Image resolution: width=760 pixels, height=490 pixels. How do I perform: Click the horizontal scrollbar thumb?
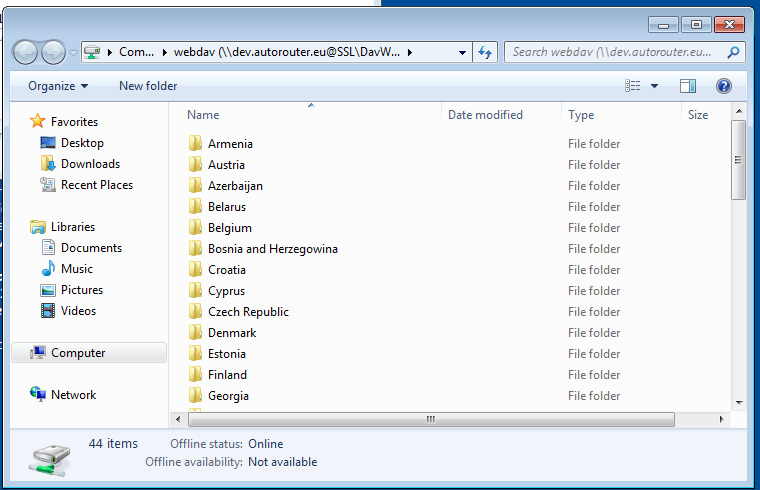click(x=431, y=419)
